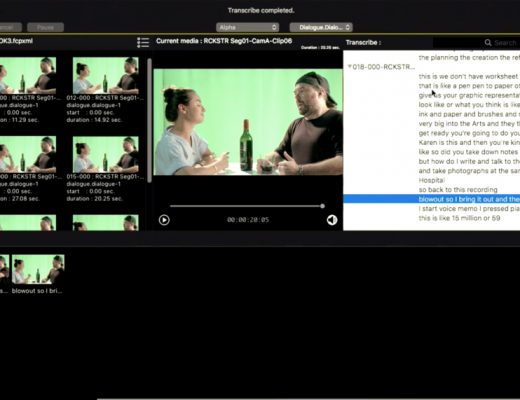
Task: Select the 'blowout so I bri...' timeline thumbnail
Action: point(38,269)
